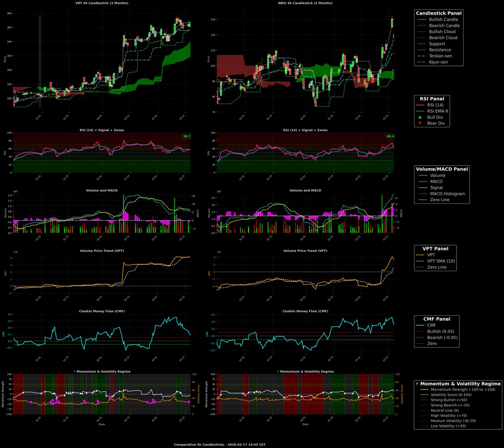Select the VRT 4h Candlestick chart title
This screenshot has height=448, width=504.
(102, 3)
